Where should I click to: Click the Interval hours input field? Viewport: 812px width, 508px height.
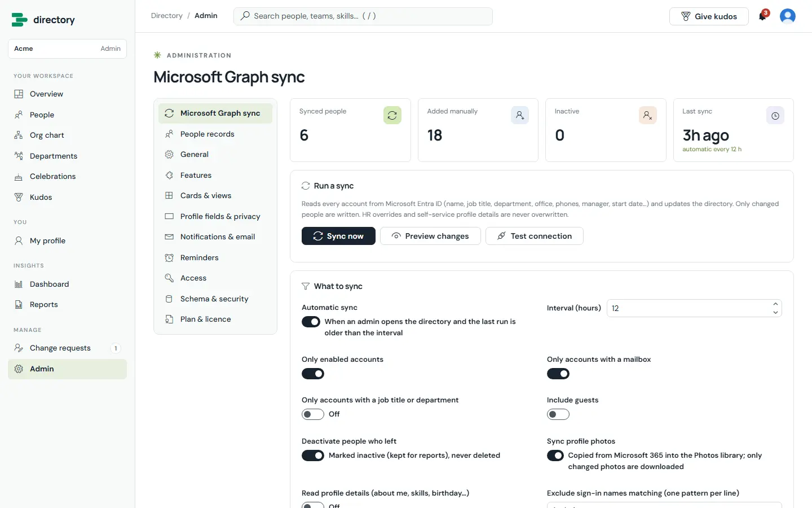coord(694,308)
